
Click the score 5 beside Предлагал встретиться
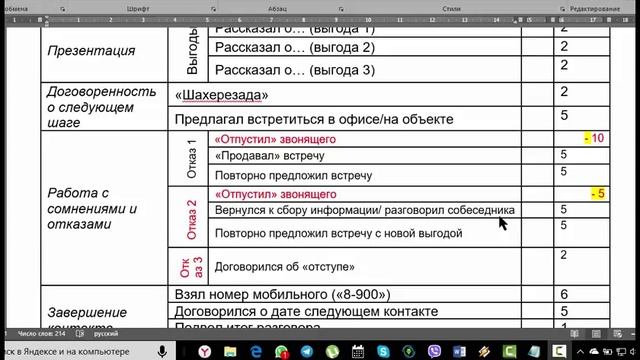564,115
